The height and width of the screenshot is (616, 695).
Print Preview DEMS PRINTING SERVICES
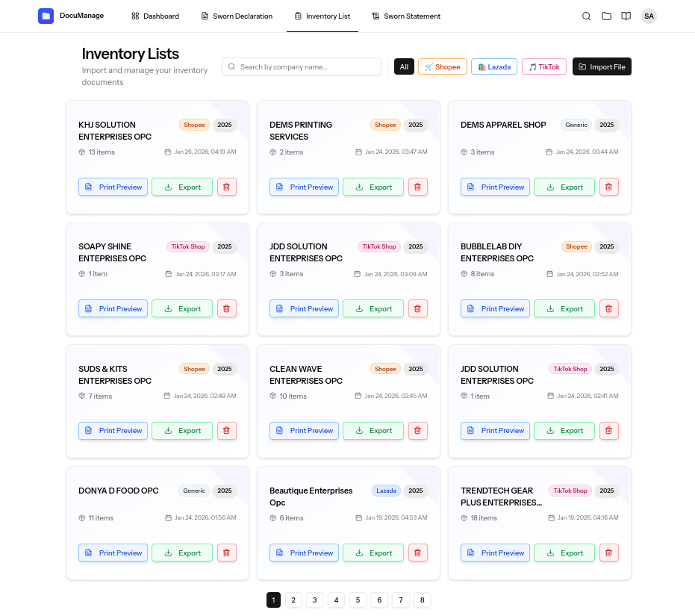click(x=304, y=187)
